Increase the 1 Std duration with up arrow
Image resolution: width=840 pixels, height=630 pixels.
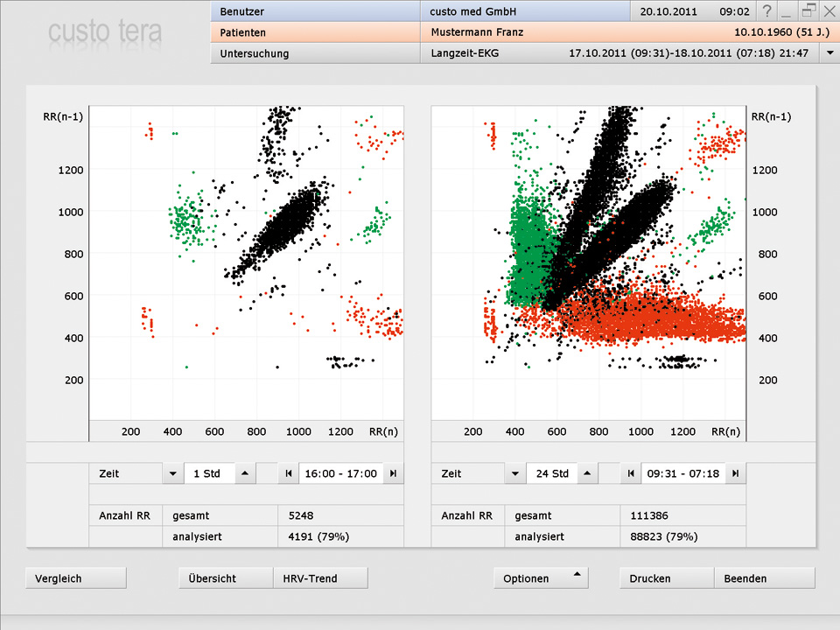245,473
